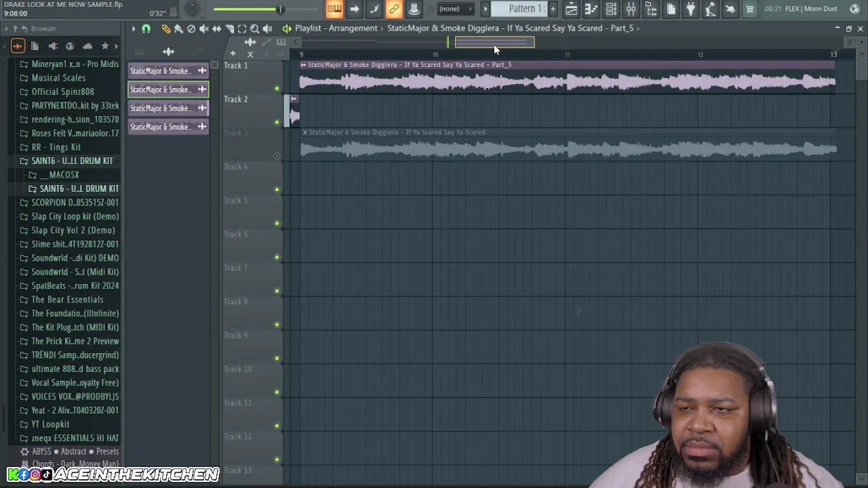This screenshot has width=868, height=488.
Task: Select the browser starred favorites tab
Action: pyautogui.click(x=105, y=46)
